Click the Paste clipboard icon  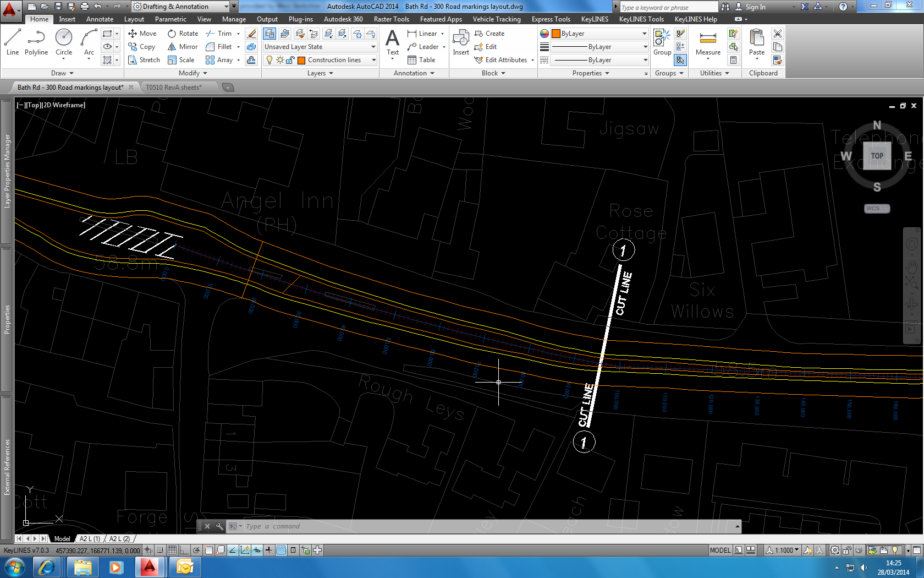coord(757,42)
